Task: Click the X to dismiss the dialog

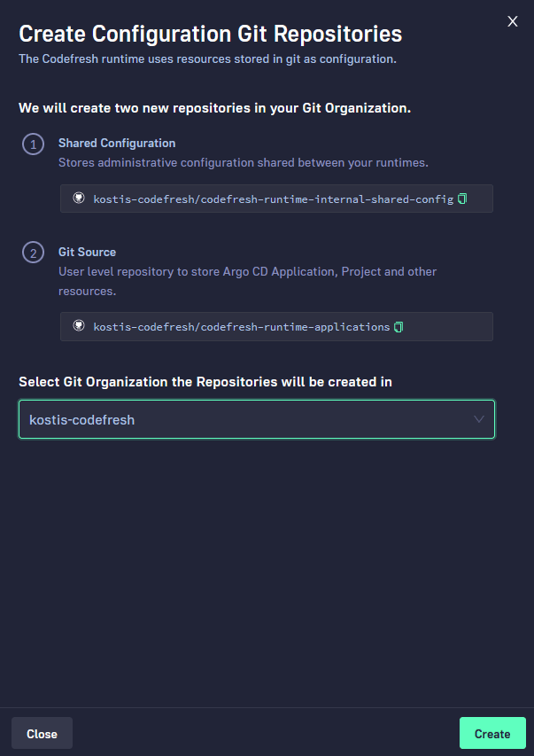Action: [x=512, y=21]
